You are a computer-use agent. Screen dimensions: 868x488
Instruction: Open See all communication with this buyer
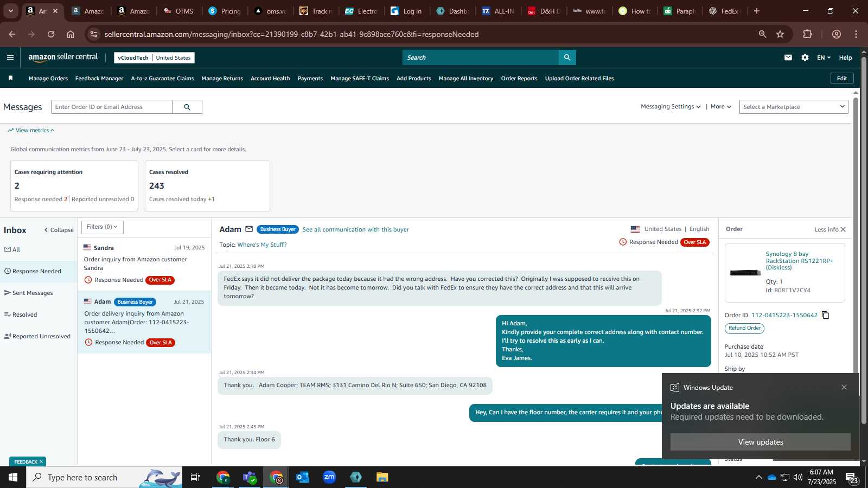click(x=356, y=229)
